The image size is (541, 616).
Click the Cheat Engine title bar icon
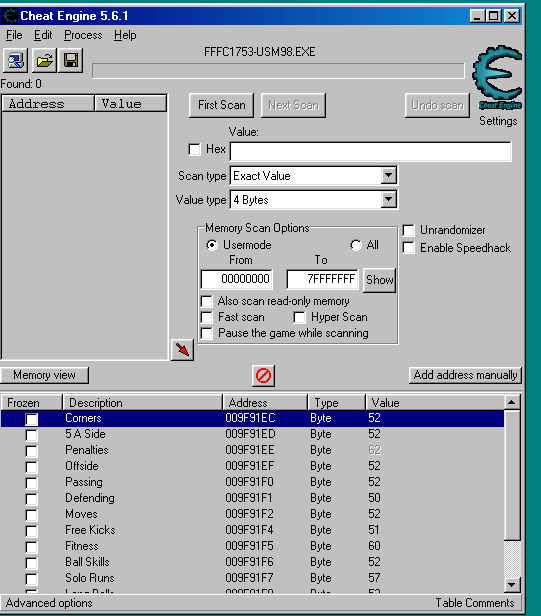coord(10,16)
